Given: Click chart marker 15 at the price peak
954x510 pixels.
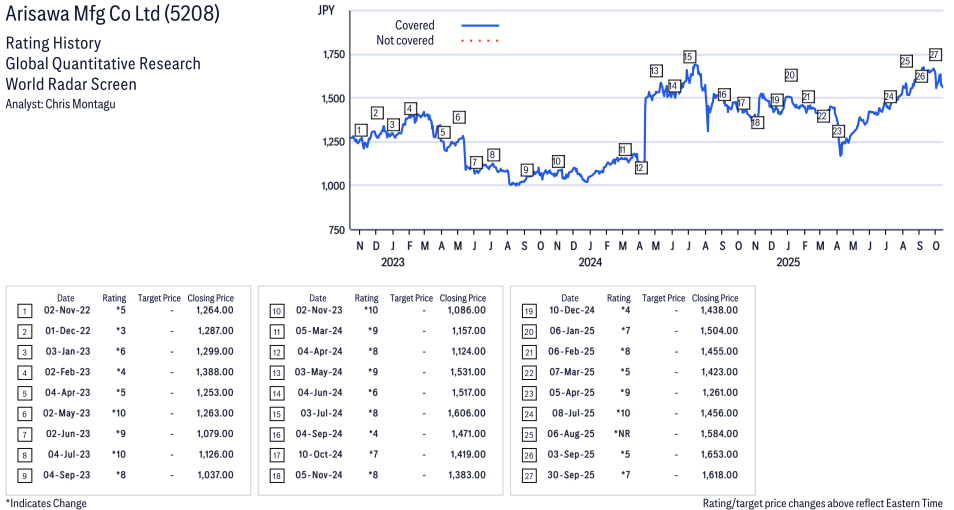Looking at the screenshot, I should point(689,57).
